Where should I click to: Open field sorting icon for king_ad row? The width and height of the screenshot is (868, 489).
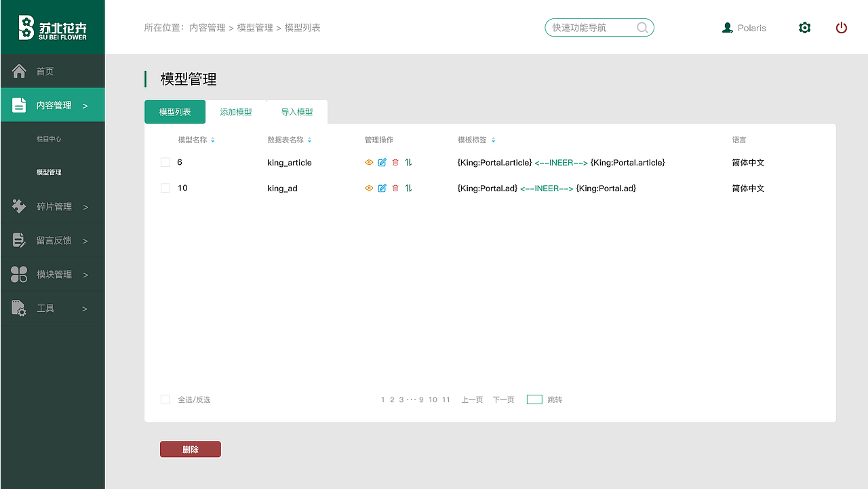[408, 188]
